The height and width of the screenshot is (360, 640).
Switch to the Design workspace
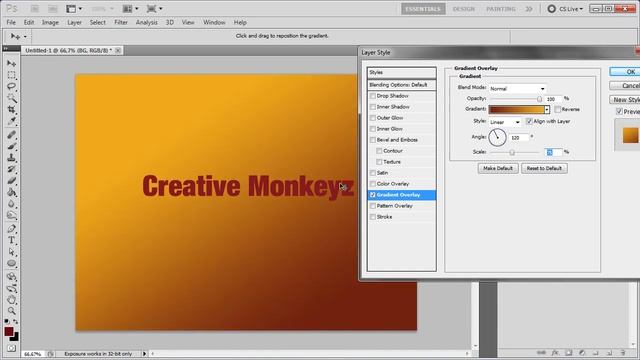(x=464, y=9)
